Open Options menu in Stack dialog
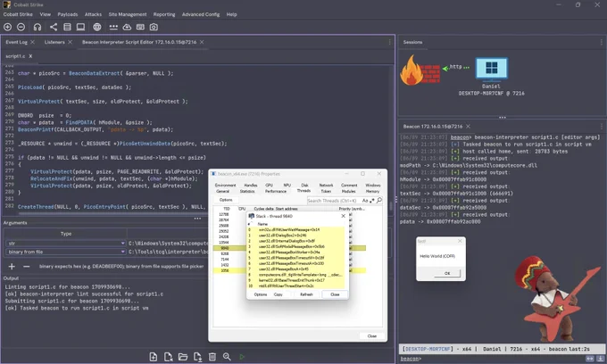Screen dimensions: 607x364 tap(260, 294)
